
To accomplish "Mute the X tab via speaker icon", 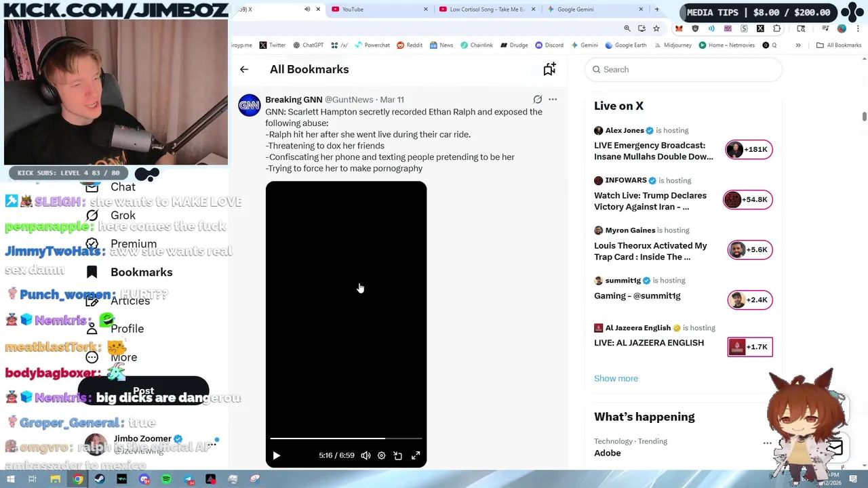I will tap(307, 9).
